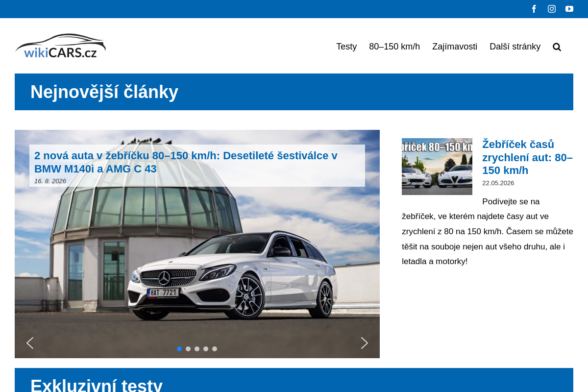Click the date 22.05.2026
The width and height of the screenshot is (588, 392).
coord(498,183)
